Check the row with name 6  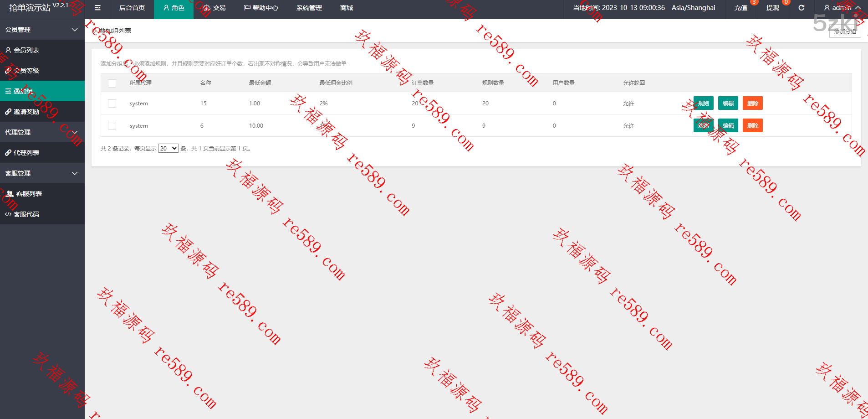112,126
